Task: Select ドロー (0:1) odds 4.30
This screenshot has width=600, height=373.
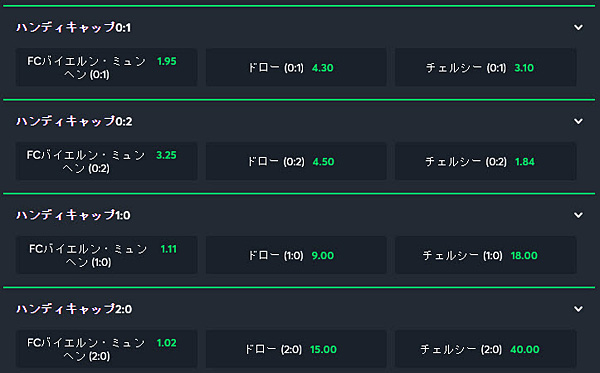Action: [296, 67]
